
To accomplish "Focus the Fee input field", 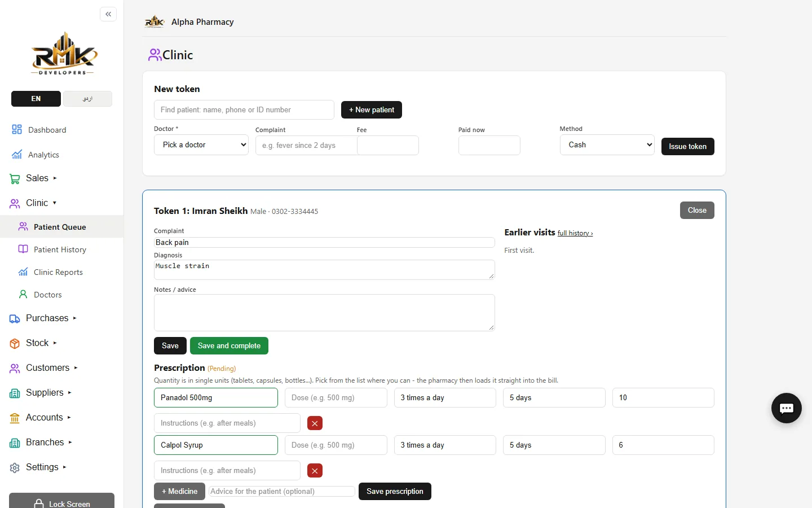I will [x=388, y=145].
